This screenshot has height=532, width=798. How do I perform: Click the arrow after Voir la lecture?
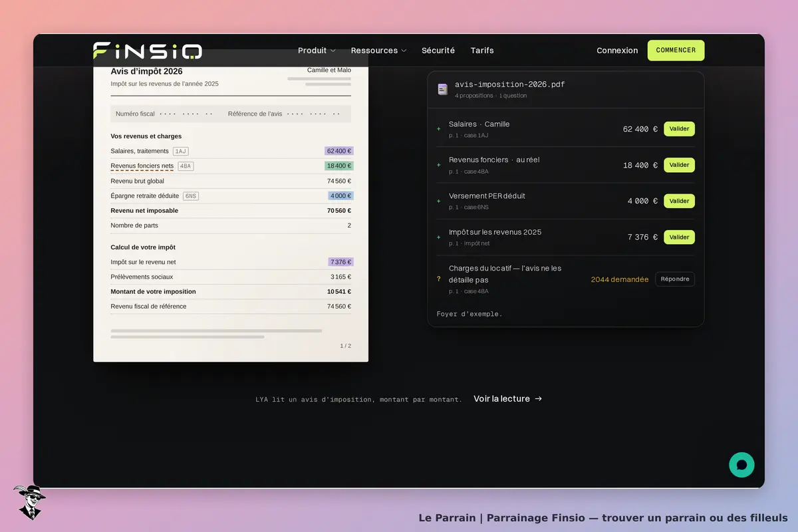click(x=539, y=399)
